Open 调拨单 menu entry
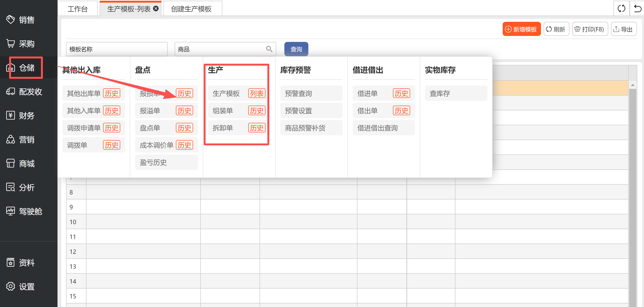This screenshot has height=307, width=644. coord(77,145)
